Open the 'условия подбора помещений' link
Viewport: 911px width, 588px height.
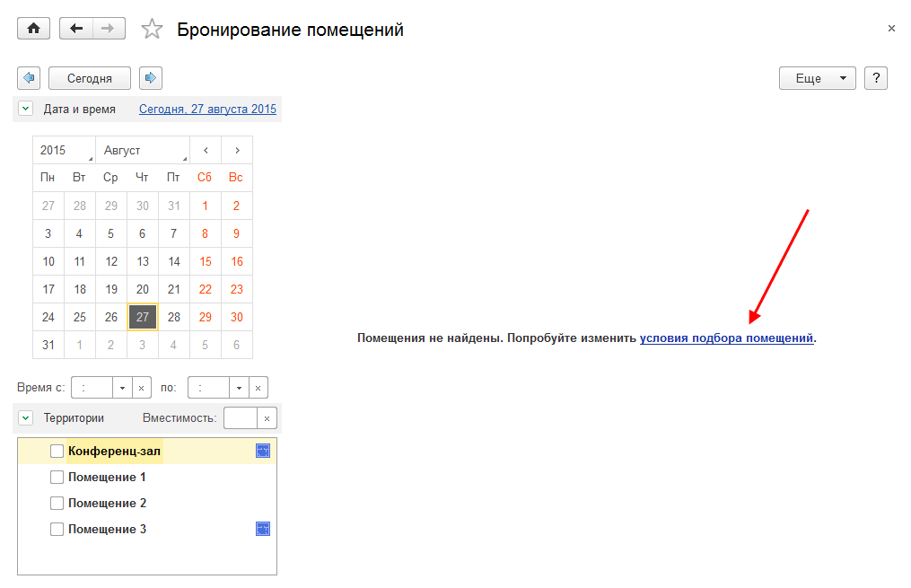[x=726, y=338]
